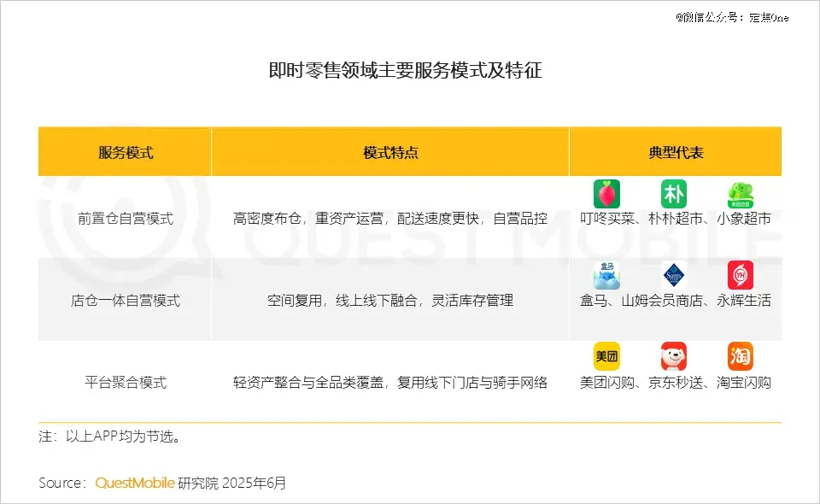Select the 朴朴超市 green icon
This screenshot has height=504, width=820.
point(673,193)
